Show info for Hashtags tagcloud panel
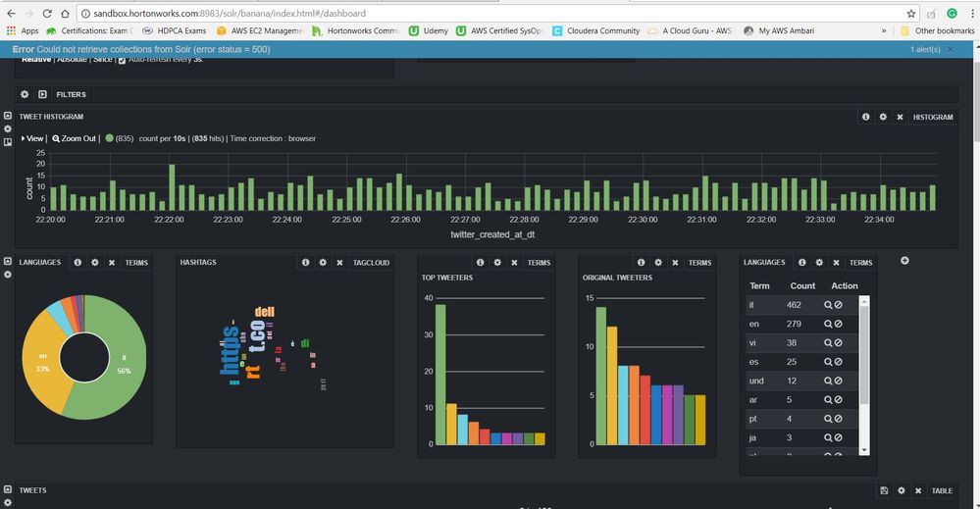The image size is (980, 509). coord(306,262)
